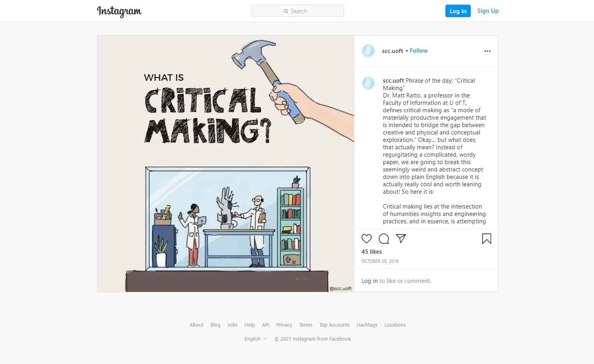Open the Locations footer link
Viewport: 594px width, 364px height.
(395, 325)
